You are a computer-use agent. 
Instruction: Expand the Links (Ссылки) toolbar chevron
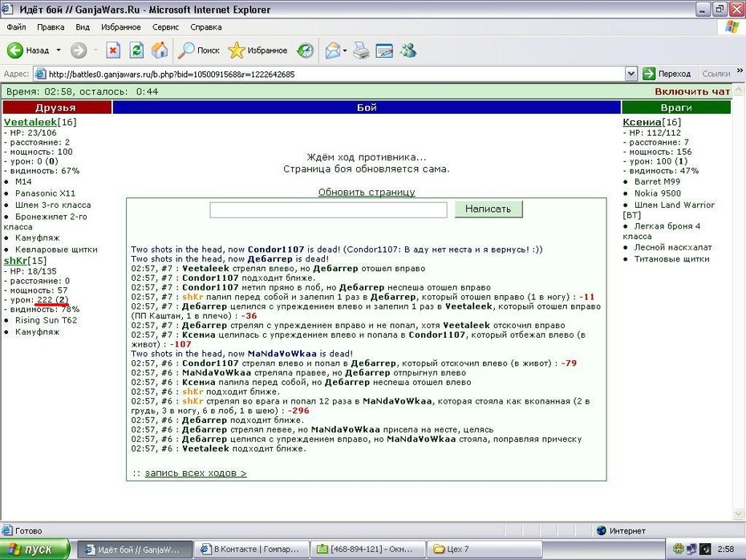point(740,71)
